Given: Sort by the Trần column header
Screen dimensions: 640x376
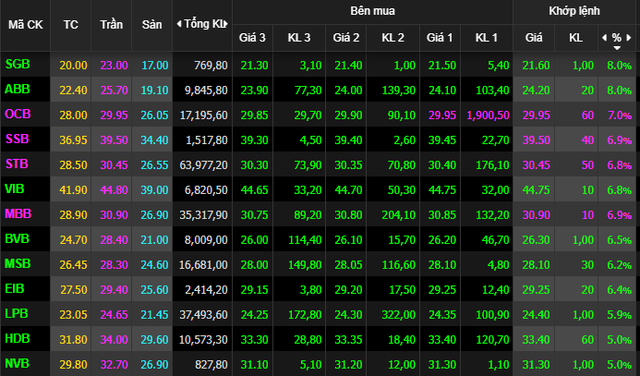Looking at the screenshot, I should 111,24.
